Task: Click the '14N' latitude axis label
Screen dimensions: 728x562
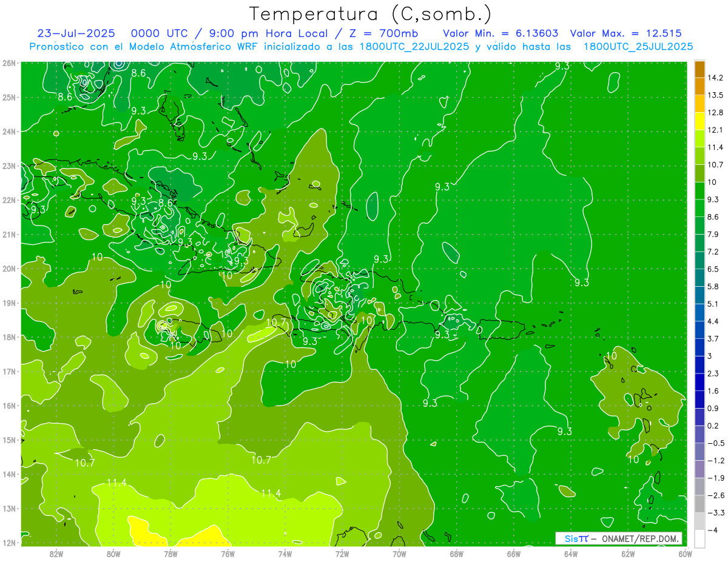Action: (x=9, y=474)
